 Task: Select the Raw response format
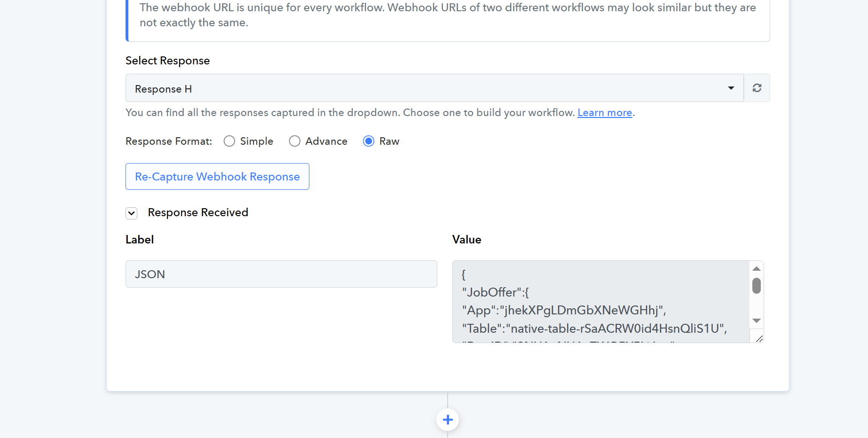coord(369,141)
